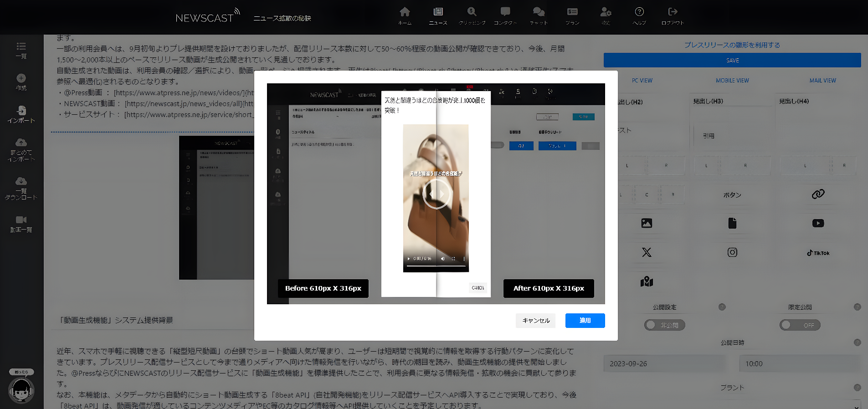Click the 2023-09-26 publish date field
Screen dimensions: 868x409
coord(665,363)
